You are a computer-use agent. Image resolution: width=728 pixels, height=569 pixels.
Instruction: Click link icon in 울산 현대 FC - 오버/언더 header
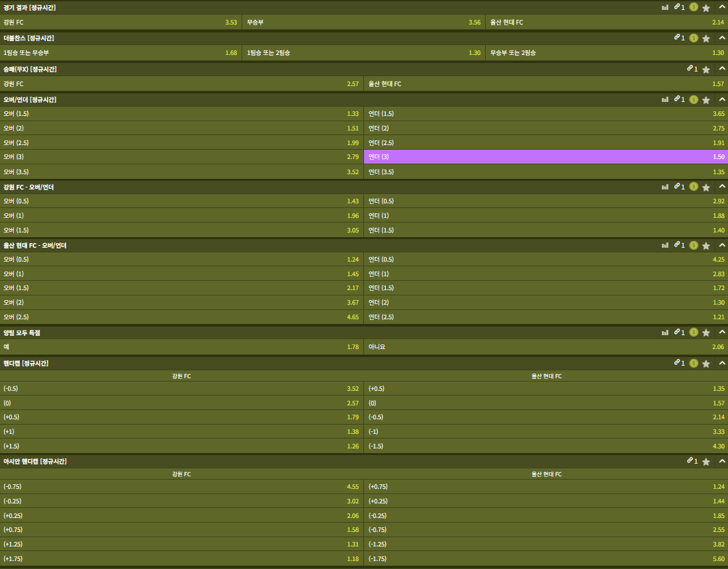pos(676,245)
